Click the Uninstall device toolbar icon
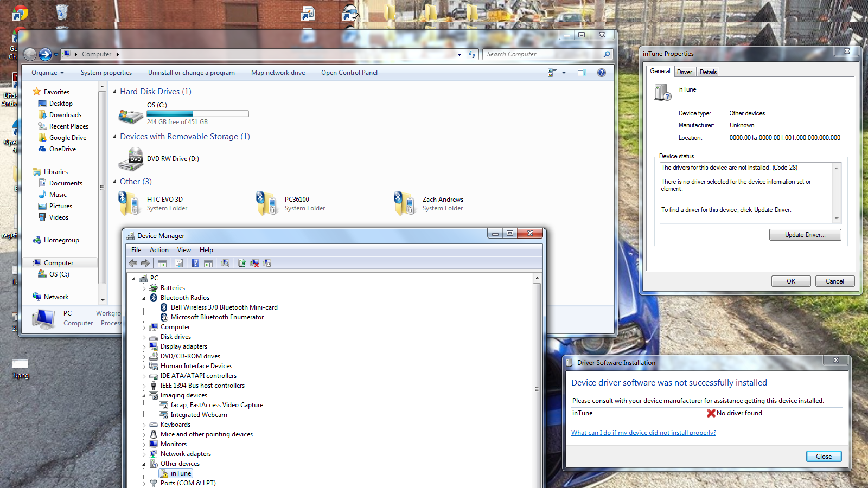This screenshot has height=488, width=868. coord(254,263)
